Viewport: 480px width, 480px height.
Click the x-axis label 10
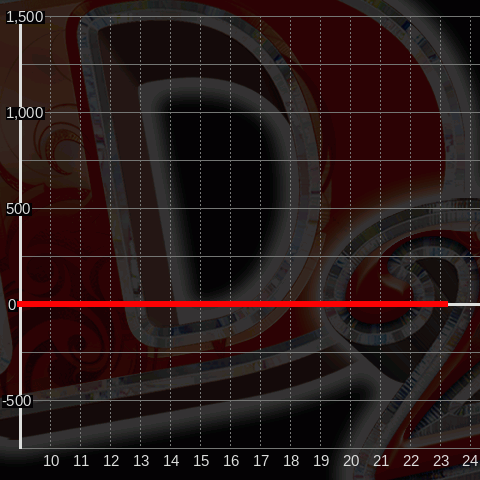(x=51, y=461)
